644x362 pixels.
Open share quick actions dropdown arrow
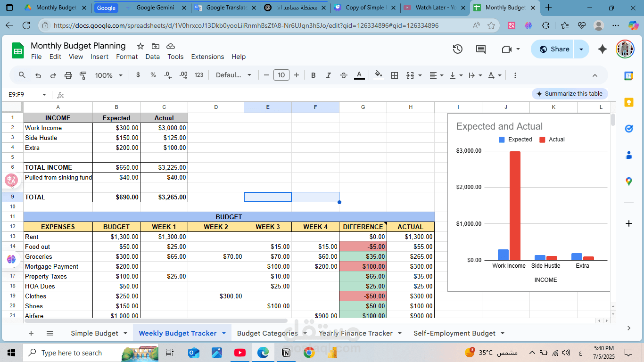[x=582, y=49]
